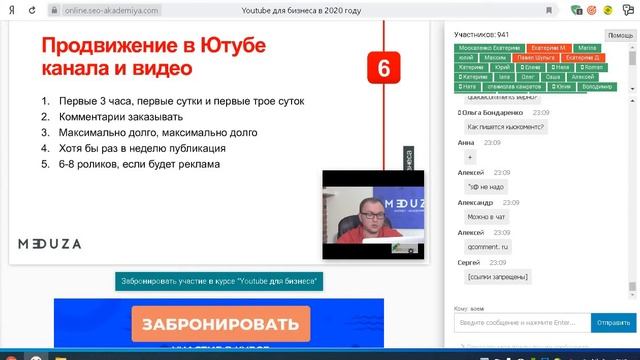Viewport: 640px width, 360px height.
Task: Click chat message 'эф не надо'
Action: (x=486, y=187)
